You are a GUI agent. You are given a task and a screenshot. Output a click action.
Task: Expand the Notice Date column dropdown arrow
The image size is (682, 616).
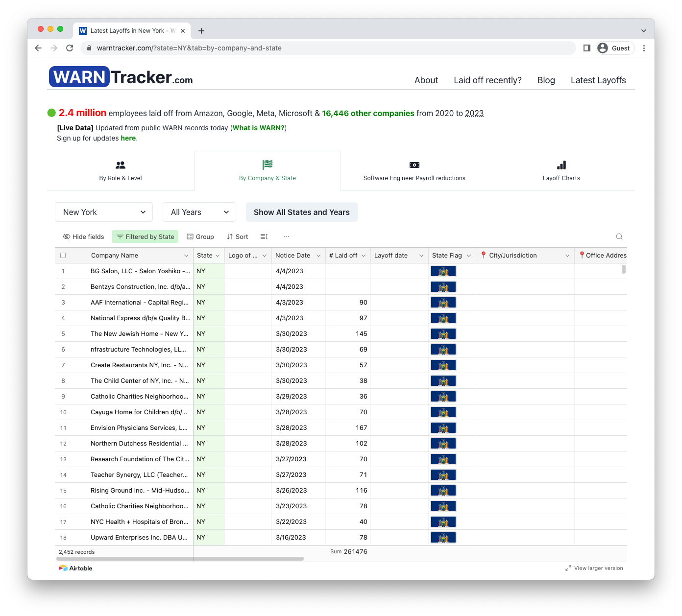(318, 256)
